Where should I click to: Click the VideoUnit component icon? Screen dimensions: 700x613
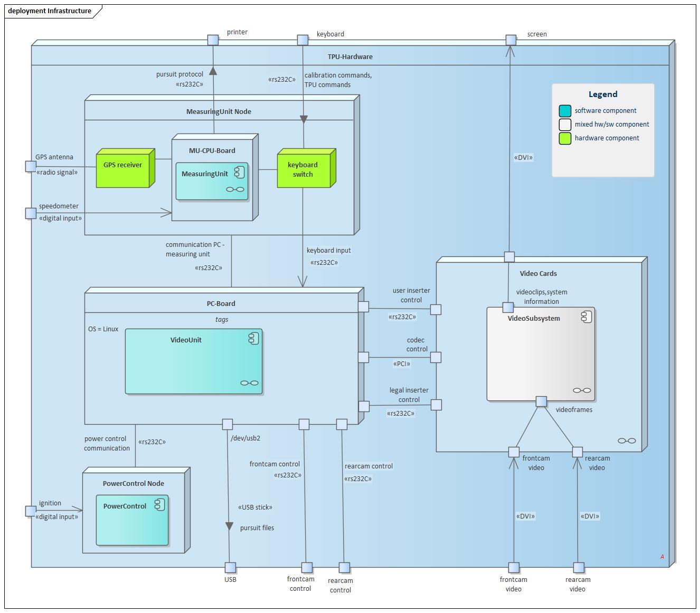pyautogui.click(x=253, y=338)
